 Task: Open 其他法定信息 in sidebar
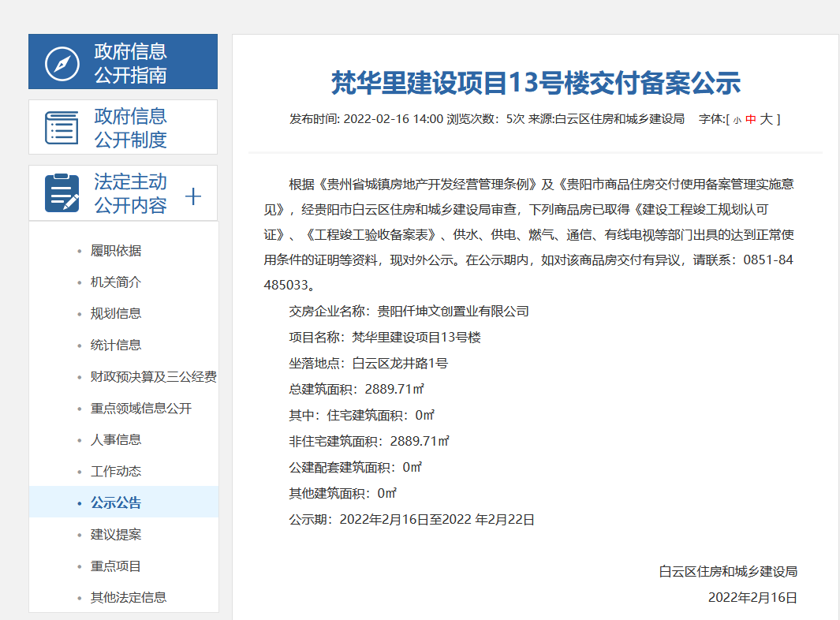click(129, 598)
